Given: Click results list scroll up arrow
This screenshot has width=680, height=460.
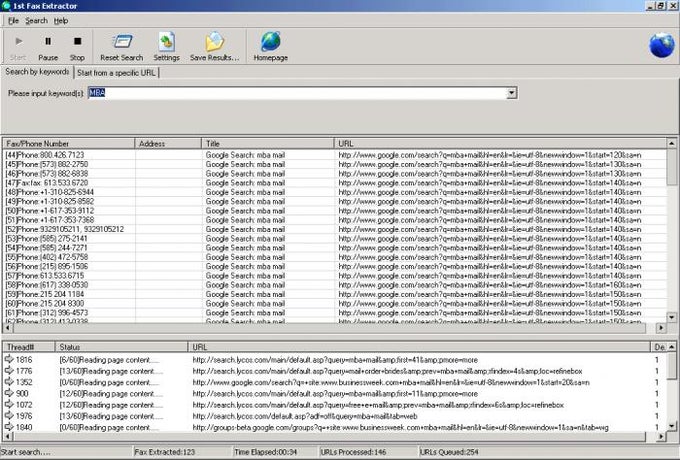Looking at the screenshot, I should (x=671, y=143).
